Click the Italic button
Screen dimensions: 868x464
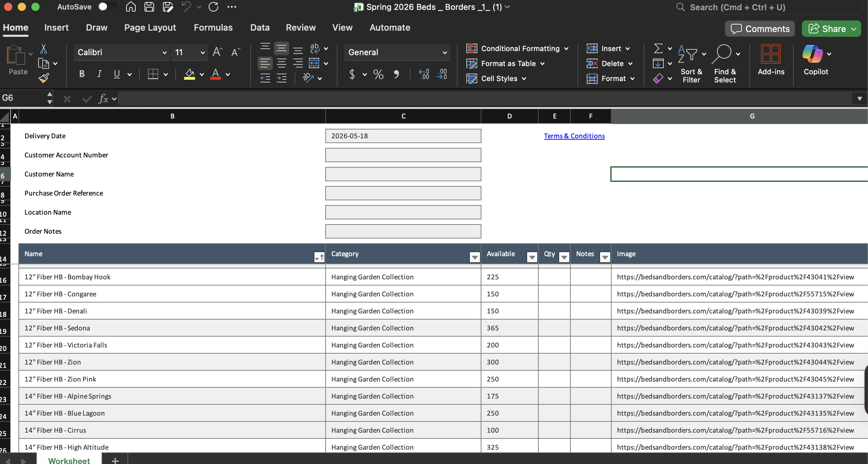click(x=99, y=74)
